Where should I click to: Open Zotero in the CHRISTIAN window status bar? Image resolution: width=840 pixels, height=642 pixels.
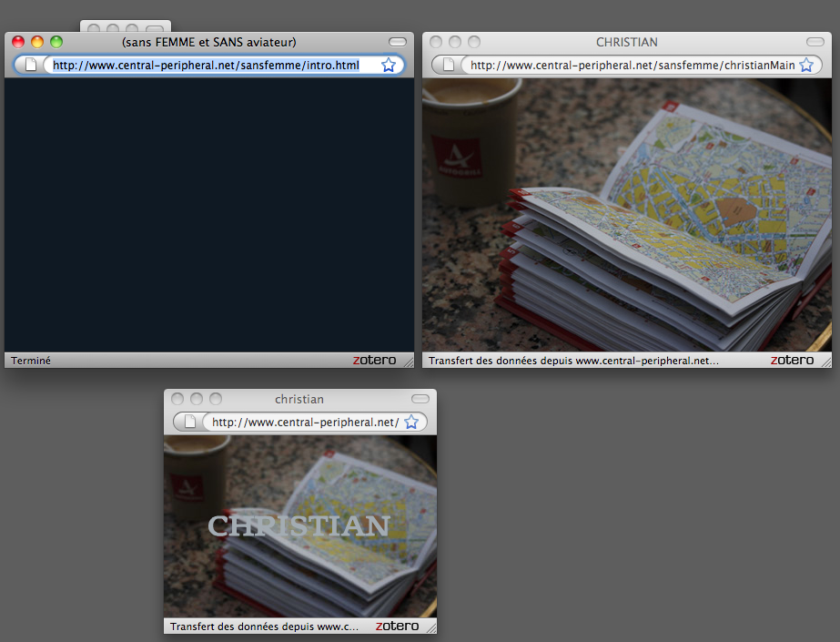tap(793, 360)
